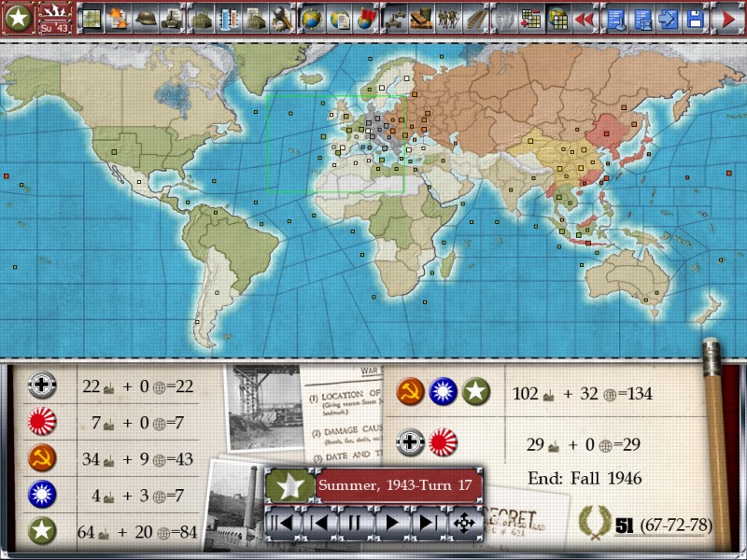This screenshot has height=560, width=747.
Task: Click the globe world view icon
Action: coord(312,19)
